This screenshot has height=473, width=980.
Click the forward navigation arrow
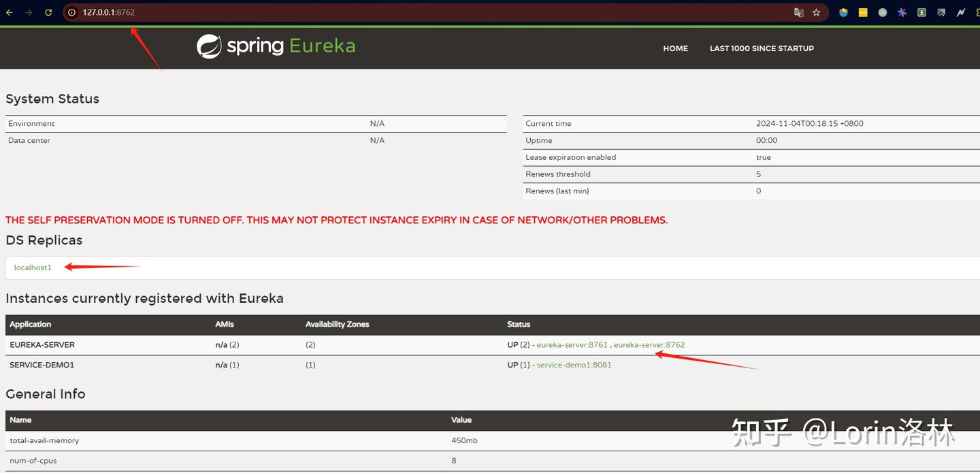pos(28,12)
